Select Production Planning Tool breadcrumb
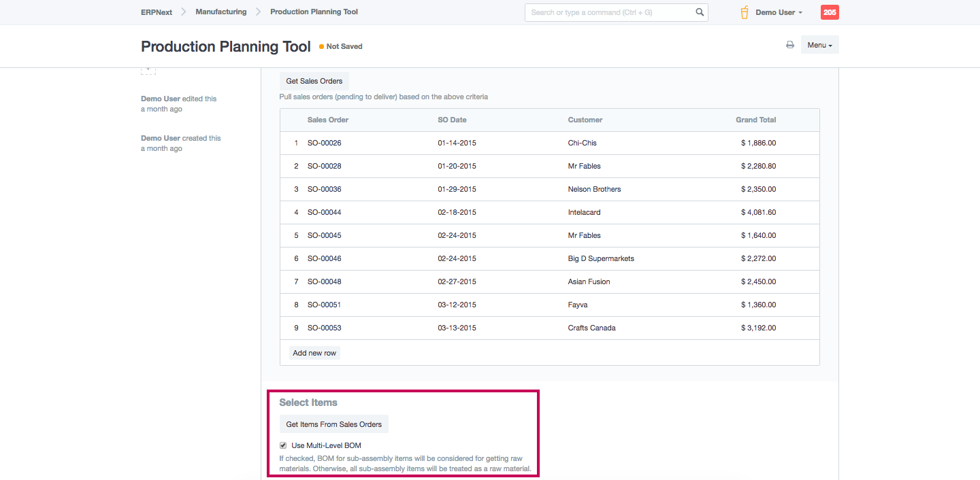 pyautogui.click(x=314, y=12)
